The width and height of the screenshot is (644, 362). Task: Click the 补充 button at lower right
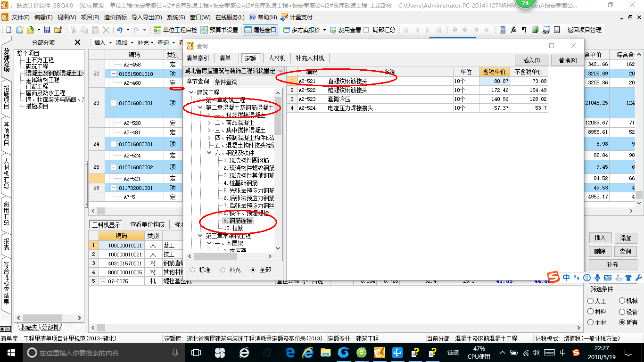click(x=612, y=264)
